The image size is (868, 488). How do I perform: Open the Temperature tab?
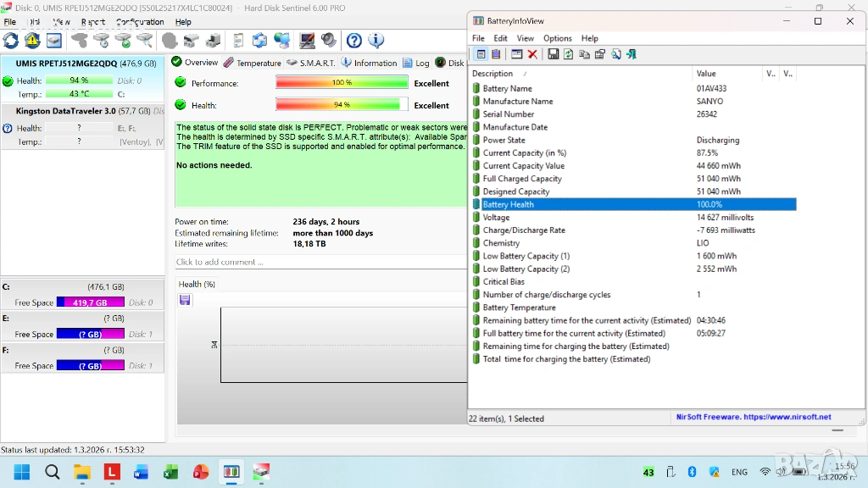tap(253, 63)
